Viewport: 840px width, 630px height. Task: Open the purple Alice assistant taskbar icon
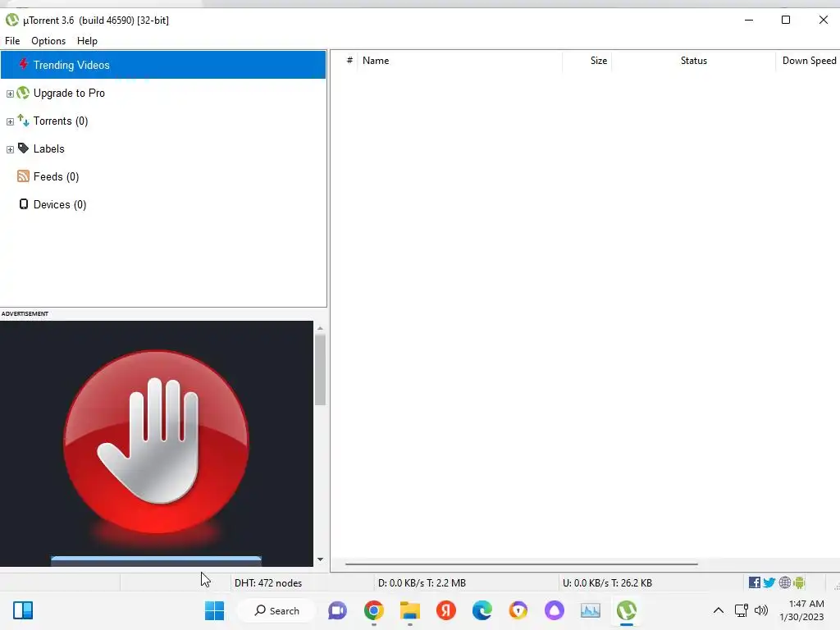pyautogui.click(x=555, y=610)
